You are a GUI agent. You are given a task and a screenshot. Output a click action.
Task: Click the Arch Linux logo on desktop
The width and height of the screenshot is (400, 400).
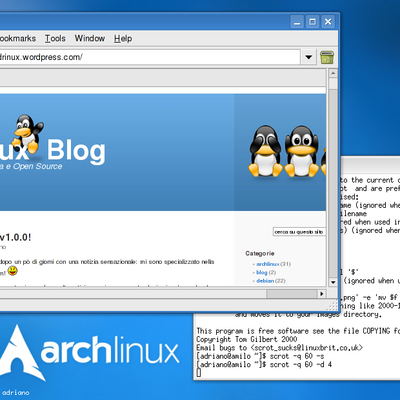[x=89, y=353]
